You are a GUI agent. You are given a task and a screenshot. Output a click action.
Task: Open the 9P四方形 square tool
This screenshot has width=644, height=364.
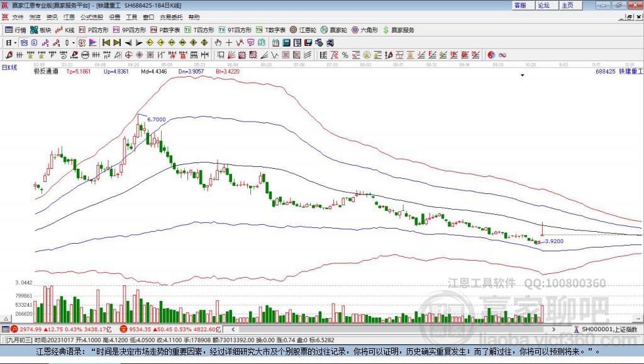129,30
